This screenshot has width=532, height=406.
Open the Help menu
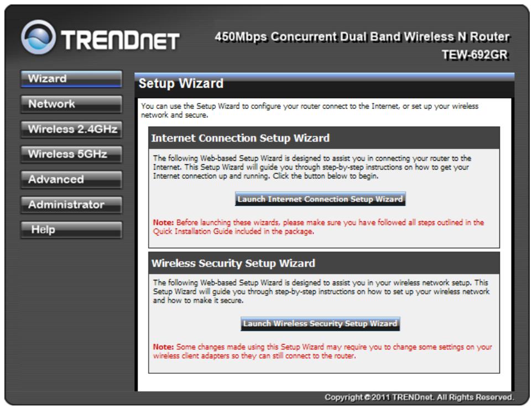(x=71, y=230)
